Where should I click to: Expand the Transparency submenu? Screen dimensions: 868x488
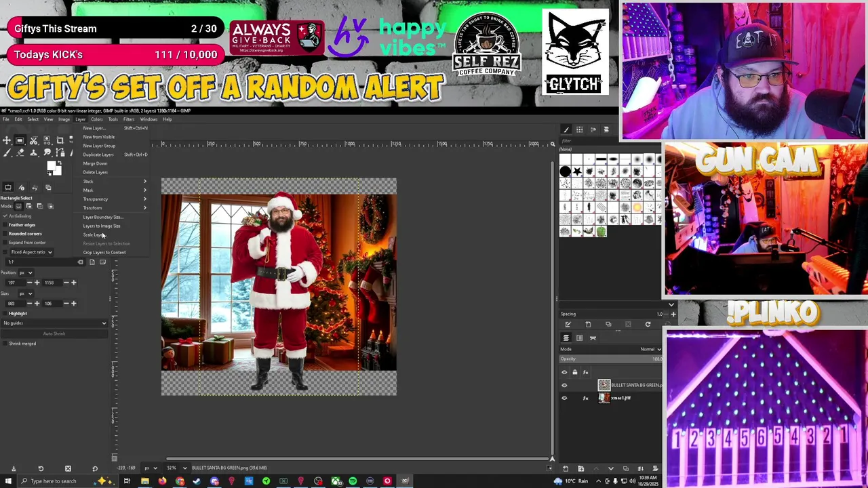click(x=114, y=199)
